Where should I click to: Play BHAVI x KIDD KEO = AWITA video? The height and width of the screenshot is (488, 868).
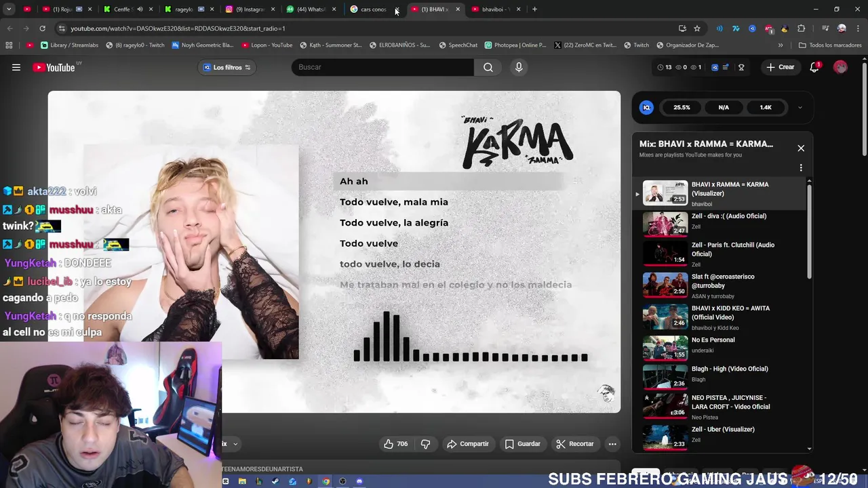(x=665, y=316)
